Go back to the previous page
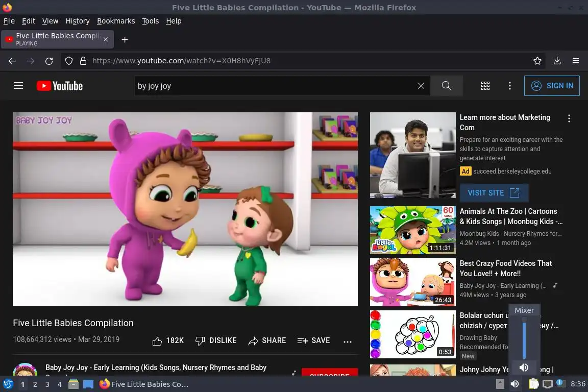 point(12,61)
